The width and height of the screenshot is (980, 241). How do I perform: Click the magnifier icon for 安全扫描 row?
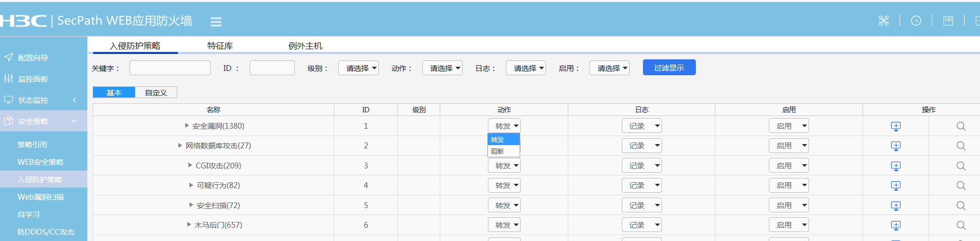(x=960, y=206)
